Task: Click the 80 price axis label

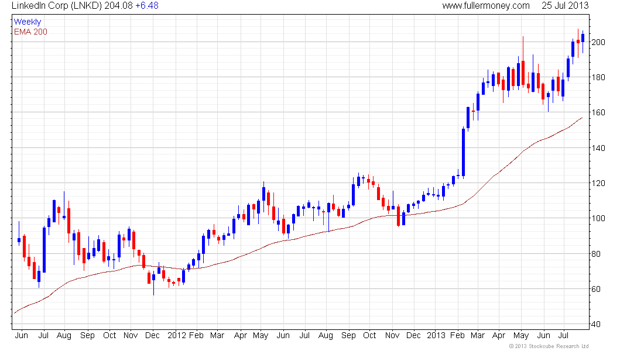Action: coord(595,254)
